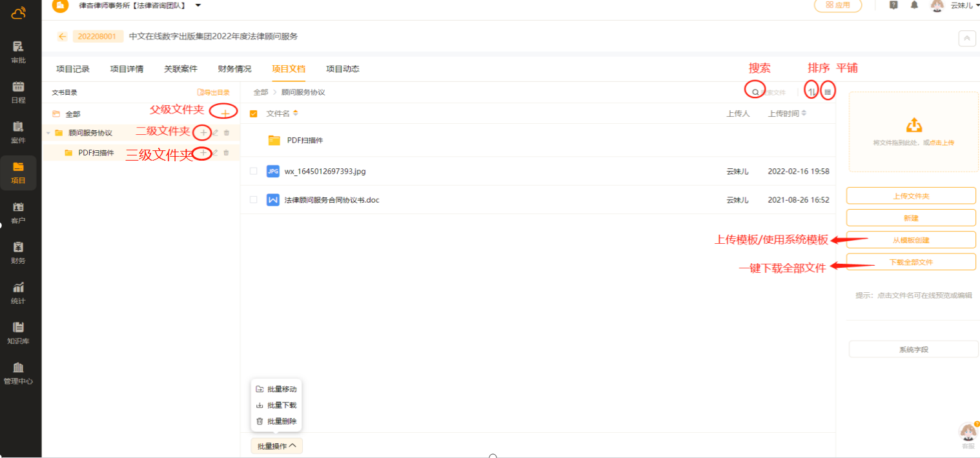Rename the PDF扫描件 folder with pencil icon
The height and width of the screenshot is (458, 980).
[x=215, y=153]
